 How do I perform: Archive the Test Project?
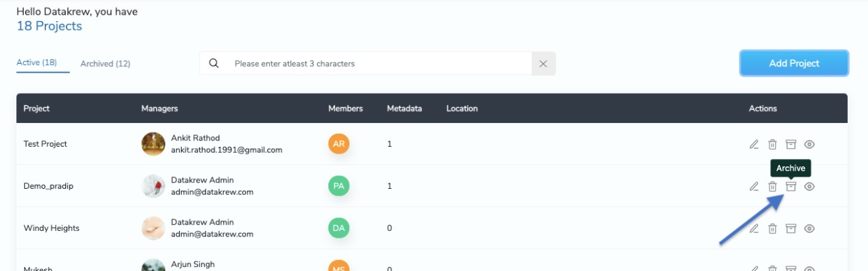[x=791, y=144]
